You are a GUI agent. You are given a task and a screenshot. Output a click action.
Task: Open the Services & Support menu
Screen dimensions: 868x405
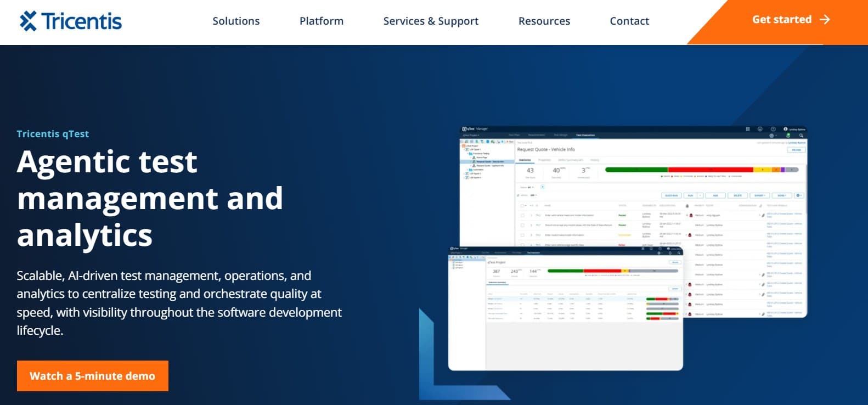tap(431, 21)
